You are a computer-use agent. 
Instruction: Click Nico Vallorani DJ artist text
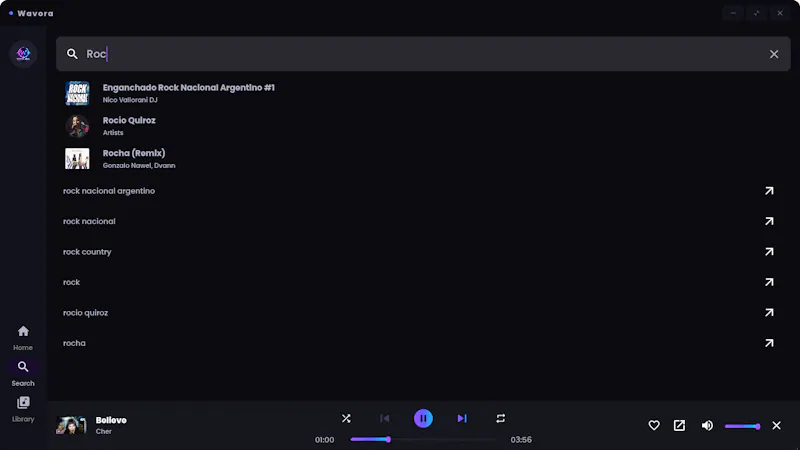pos(130,100)
